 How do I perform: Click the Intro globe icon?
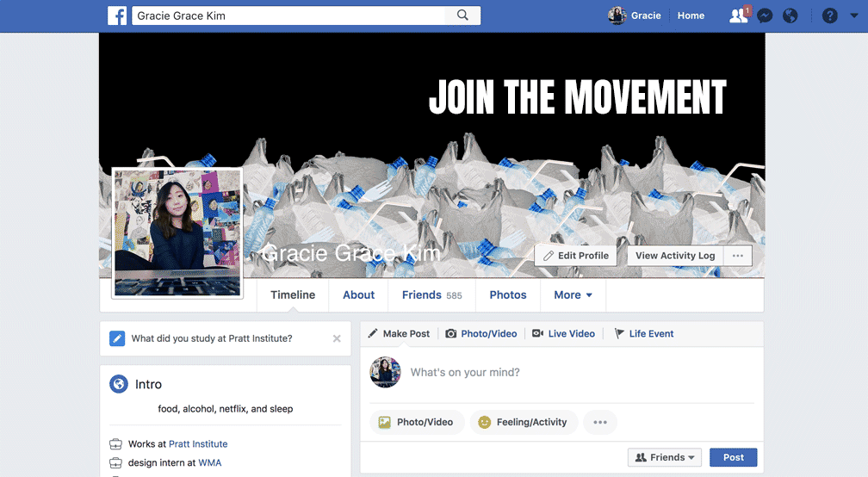coord(119,383)
